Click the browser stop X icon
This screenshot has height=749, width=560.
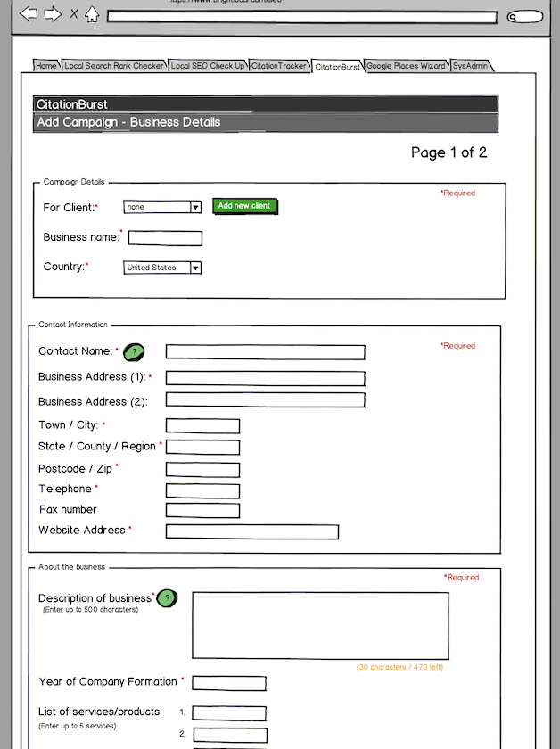pos(74,14)
